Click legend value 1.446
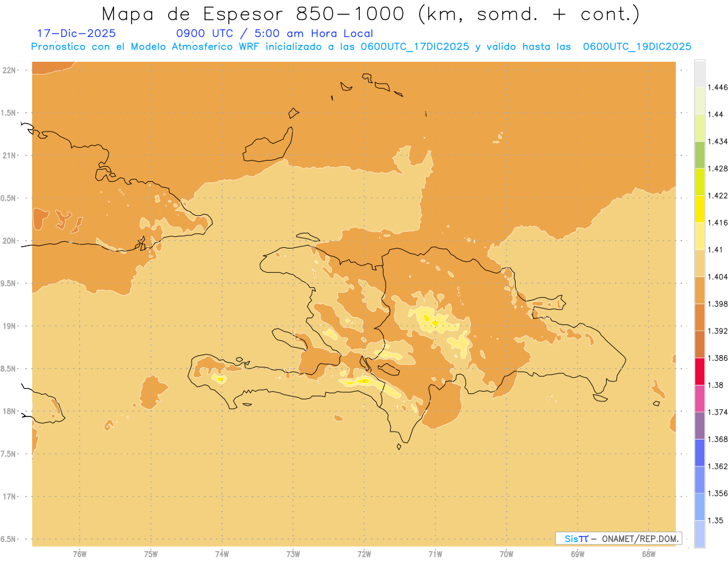This screenshot has width=728, height=562. (717, 87)
